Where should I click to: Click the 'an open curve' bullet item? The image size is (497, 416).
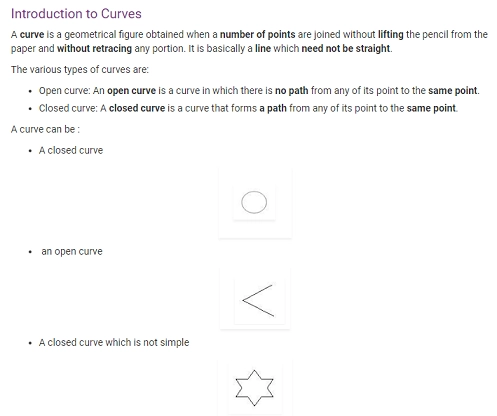coord(72,252)
